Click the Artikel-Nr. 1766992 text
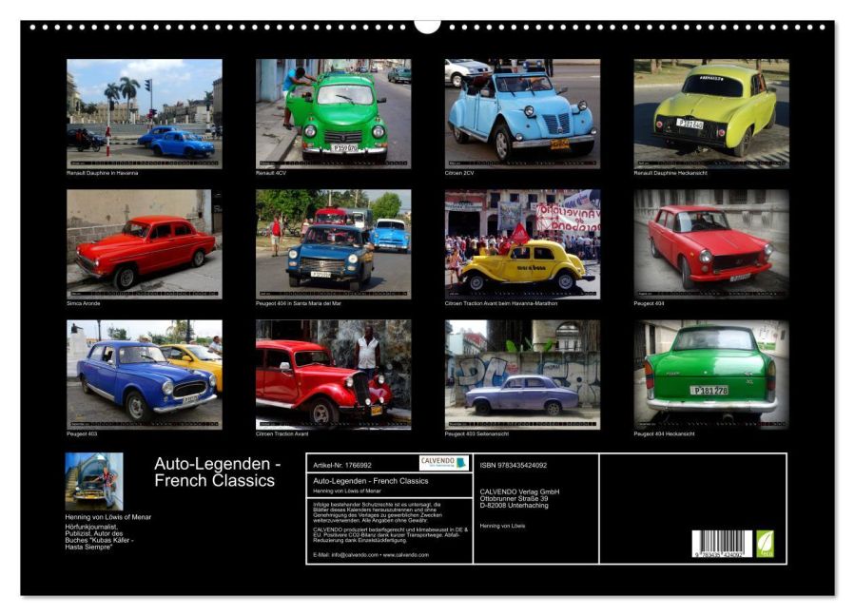Viewport: 855px width, 616px height. point(340,465)
